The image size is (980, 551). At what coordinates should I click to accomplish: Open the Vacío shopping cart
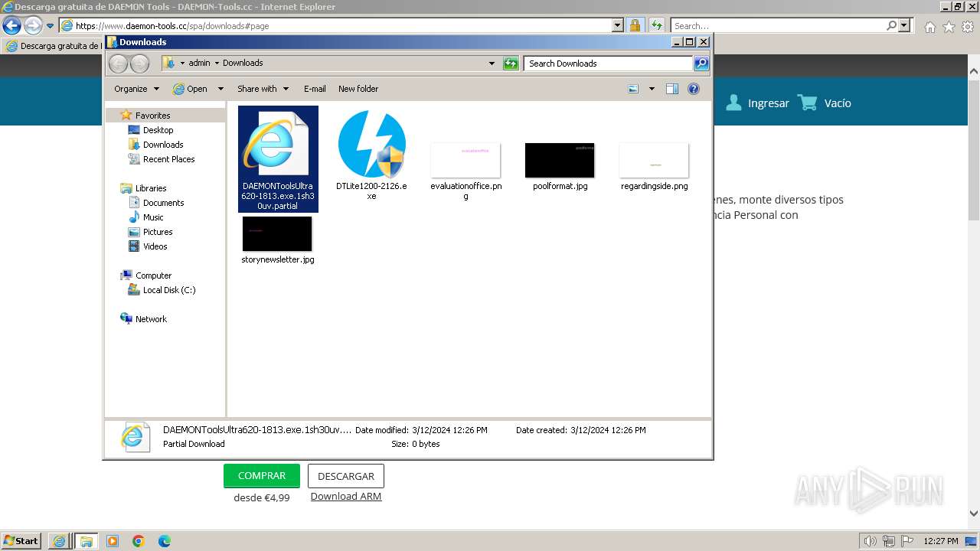coord(825,103)
